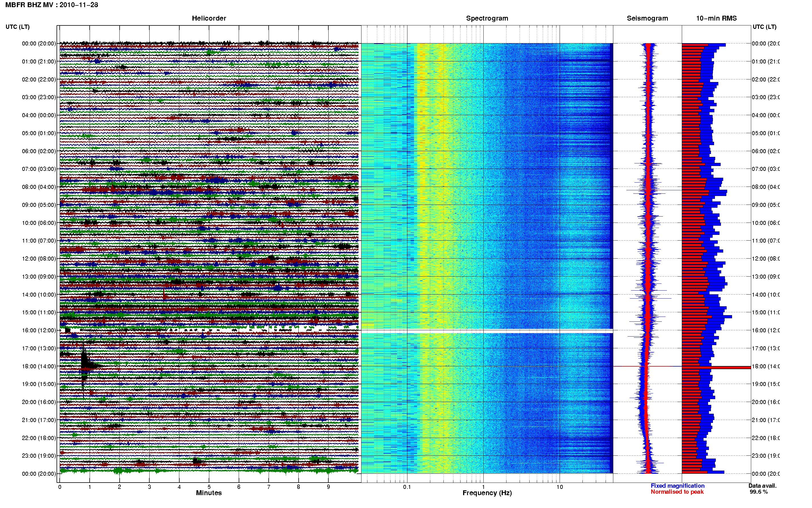The width and height of the screenshot is (812, 508).
Task: Select left-axis label 06:00 (02:00)
Action: click(39, 151)
